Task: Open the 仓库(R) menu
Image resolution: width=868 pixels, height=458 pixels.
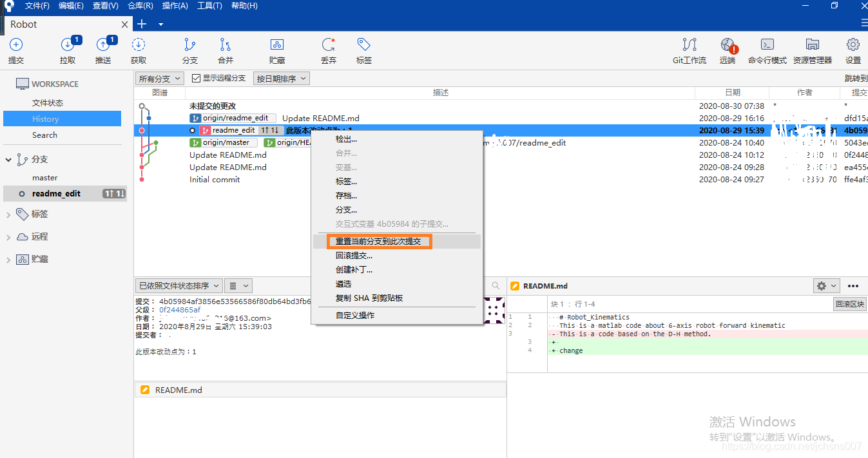Action: [x=140, y=6]
